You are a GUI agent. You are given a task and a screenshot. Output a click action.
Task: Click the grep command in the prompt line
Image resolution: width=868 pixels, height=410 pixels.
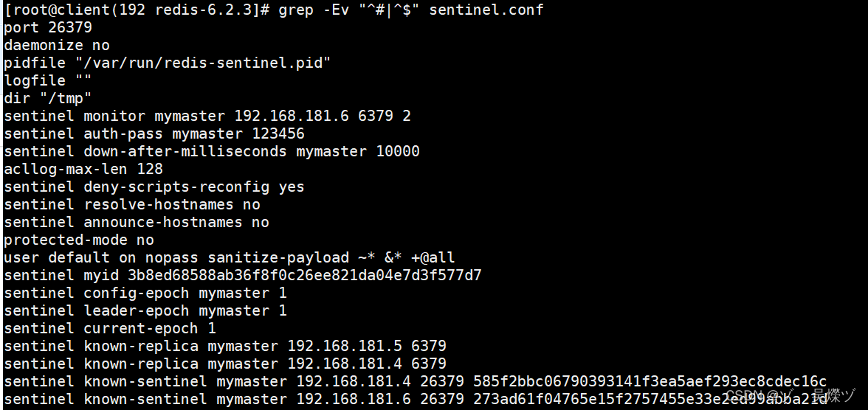pos(411,10)
